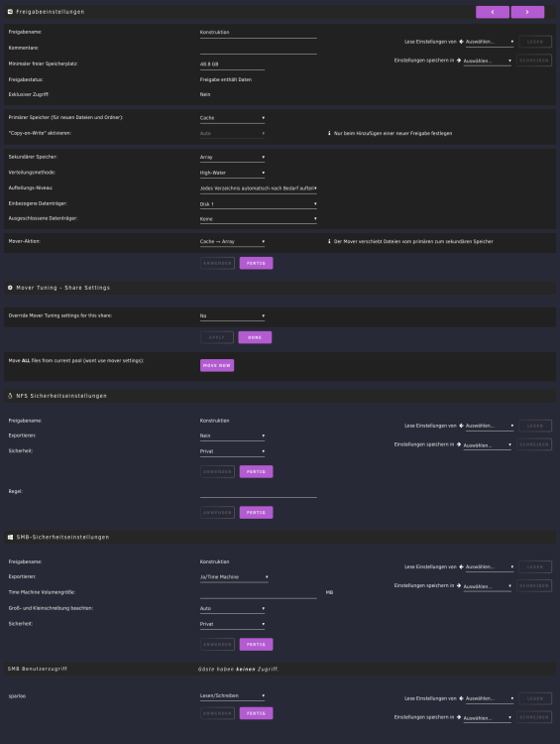Click the user name sparloo
This screenshot has height=744, width=560.
(x=17, y=696)
